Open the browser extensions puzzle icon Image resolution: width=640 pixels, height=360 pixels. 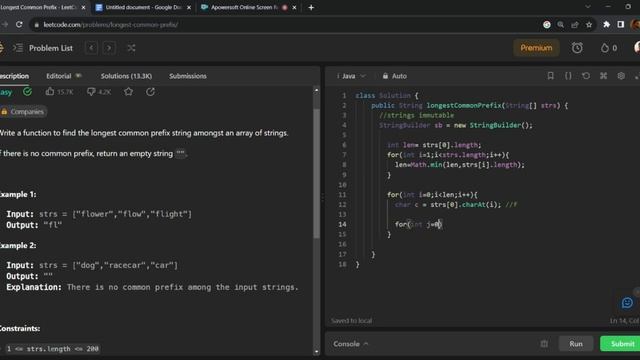[x=607, y=24]
